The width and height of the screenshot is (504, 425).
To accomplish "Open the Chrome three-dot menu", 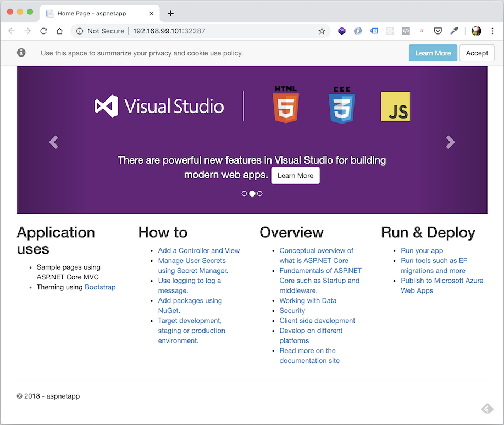I will [x=492, y=31].
